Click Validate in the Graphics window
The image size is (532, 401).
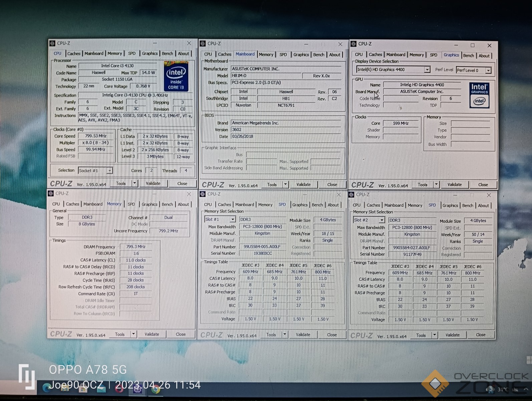[455, 184]
